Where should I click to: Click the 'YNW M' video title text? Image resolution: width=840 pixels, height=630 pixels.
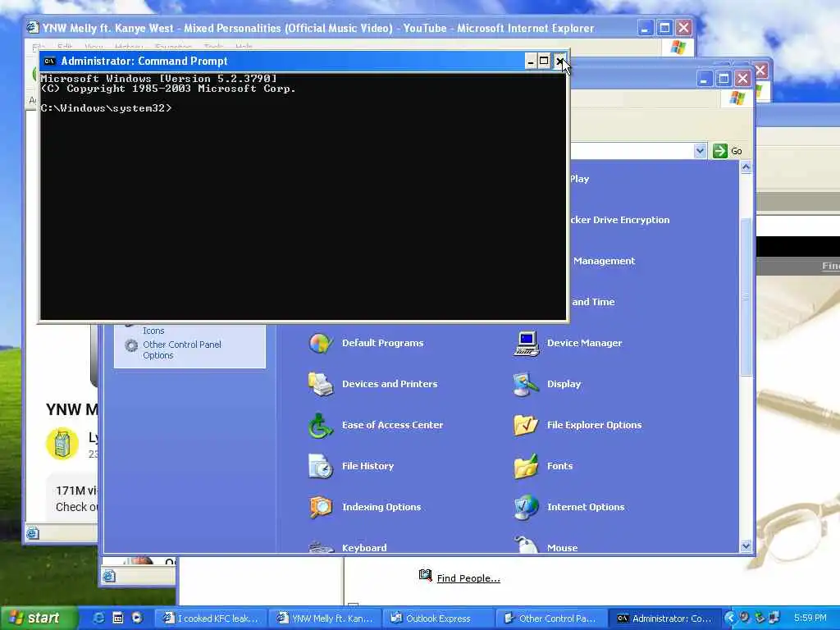72,410
